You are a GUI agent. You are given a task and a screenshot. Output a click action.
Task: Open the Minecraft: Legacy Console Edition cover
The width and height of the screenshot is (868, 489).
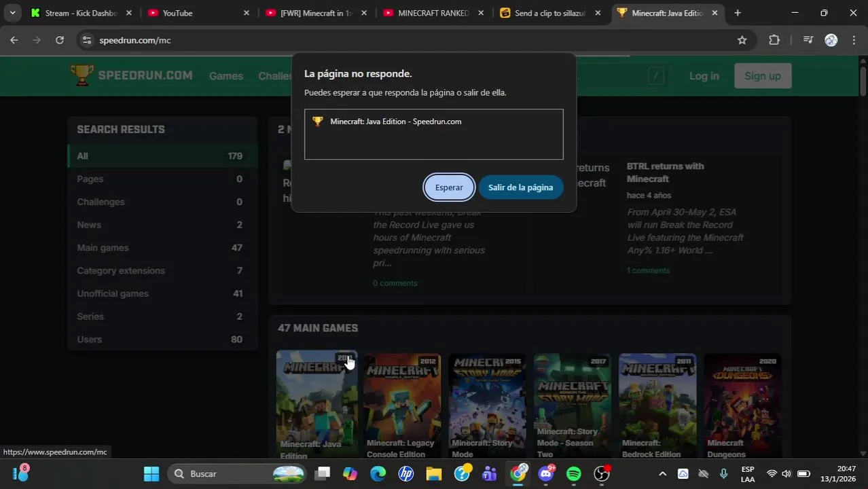(401, 406)
